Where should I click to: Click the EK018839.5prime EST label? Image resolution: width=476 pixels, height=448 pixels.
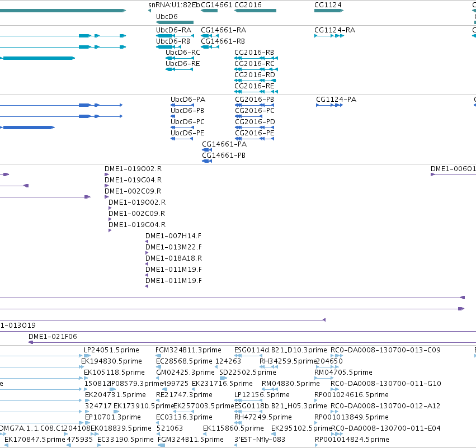(x=121, y=428)
